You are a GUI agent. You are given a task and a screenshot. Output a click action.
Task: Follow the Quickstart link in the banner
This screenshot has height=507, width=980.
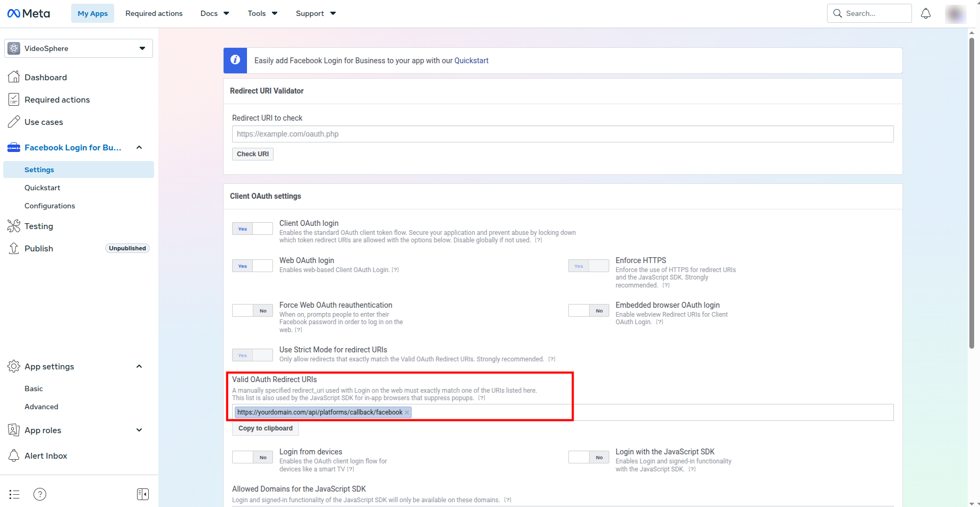click(x=471, y=61)
